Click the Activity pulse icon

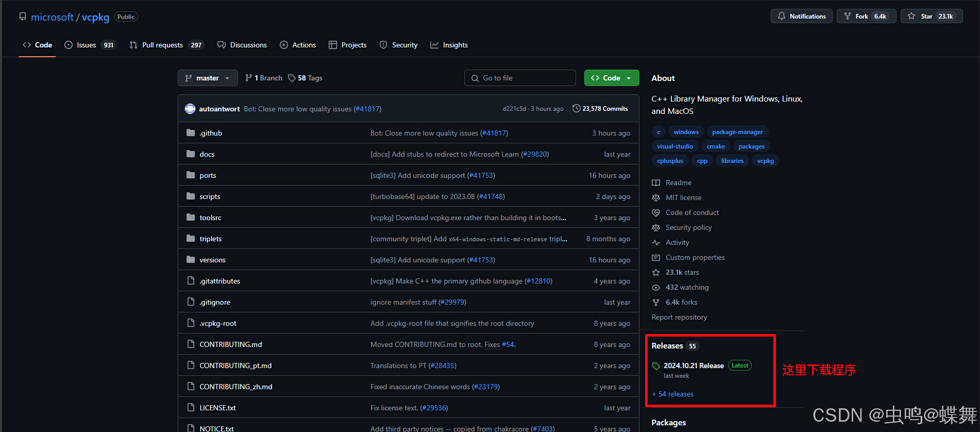656,242
